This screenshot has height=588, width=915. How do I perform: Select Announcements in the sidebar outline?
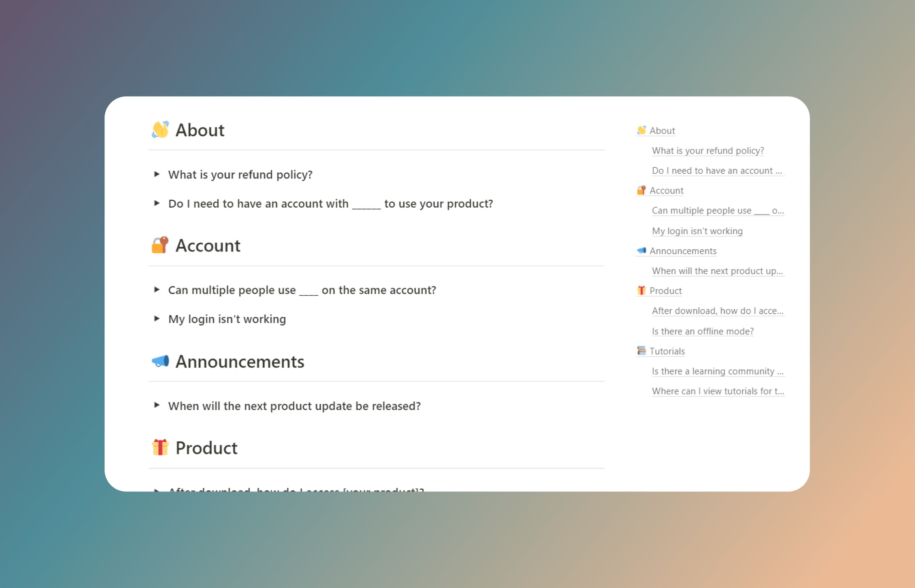[x=683, y=251]
